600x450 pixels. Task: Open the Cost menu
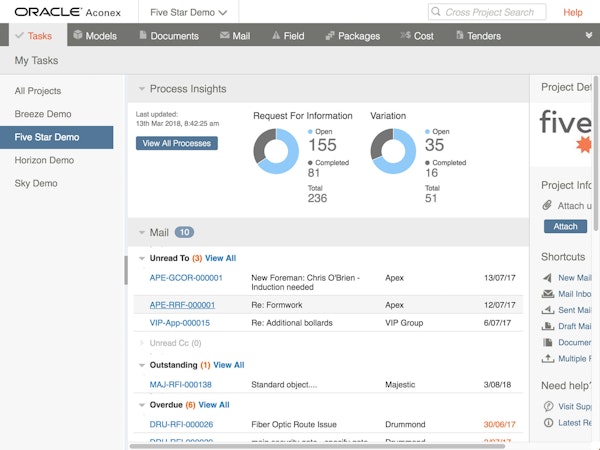pos(417,36)
